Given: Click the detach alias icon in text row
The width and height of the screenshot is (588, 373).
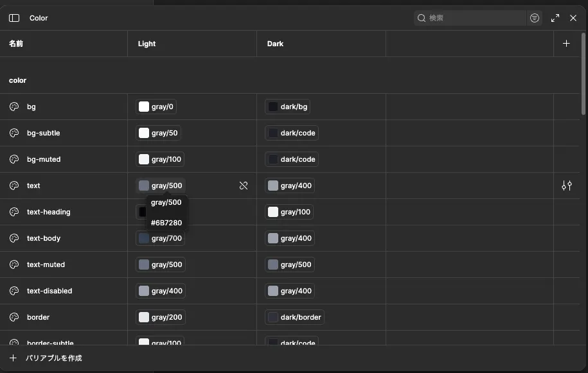Looking at the screenshot, I should (244, 186).
